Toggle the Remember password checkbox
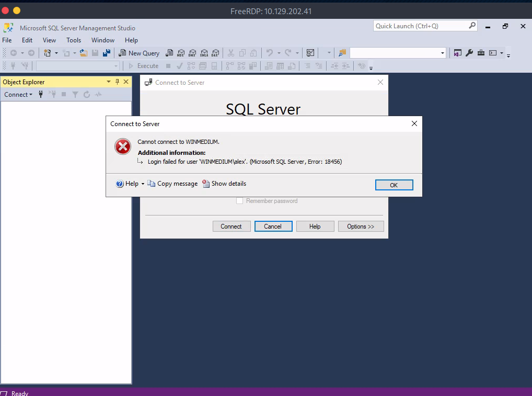Screen dimensions: 532x396 (239, 201)
